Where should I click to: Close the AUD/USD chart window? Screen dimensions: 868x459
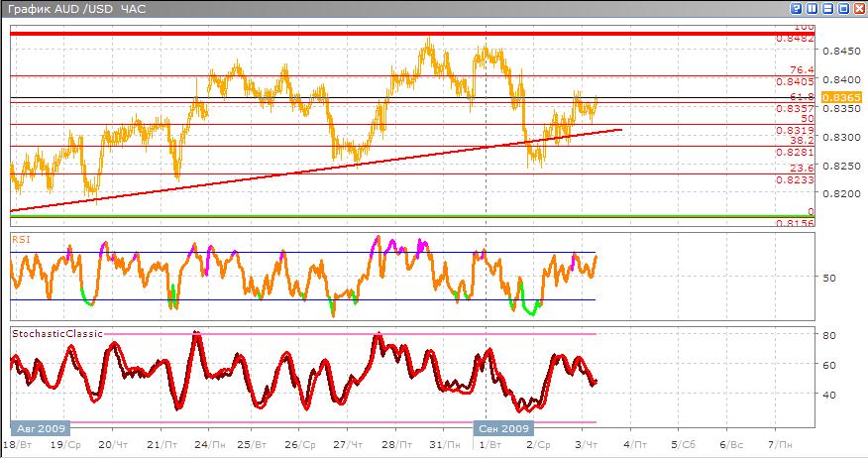[x=858, y=9]
